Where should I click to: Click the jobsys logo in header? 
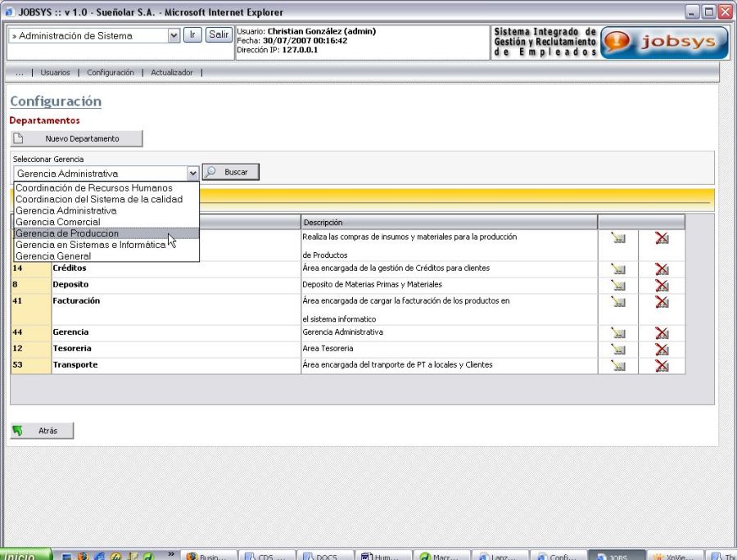coord(664,43)
